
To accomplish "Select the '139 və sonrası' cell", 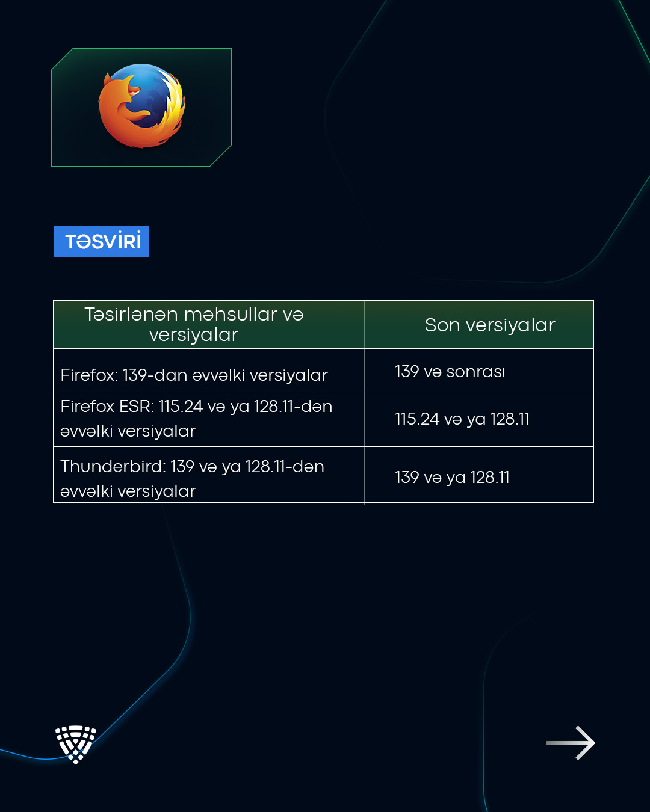I will [x=479, y=369].
